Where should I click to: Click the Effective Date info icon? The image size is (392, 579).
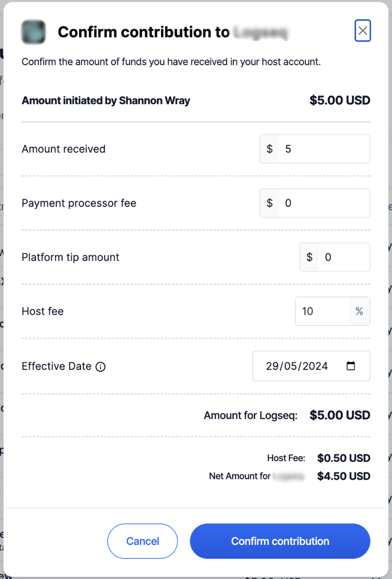tap(100, 366)
